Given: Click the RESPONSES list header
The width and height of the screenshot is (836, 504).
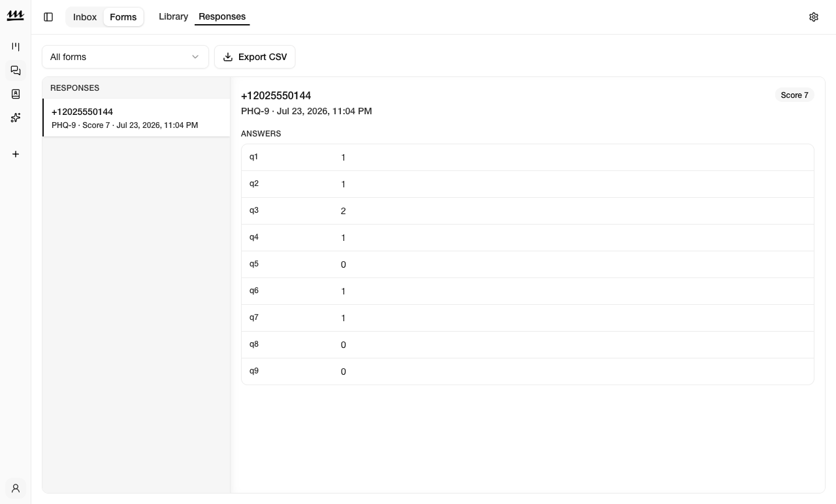Looking at the screenshot, I should (x=74, y=88).
